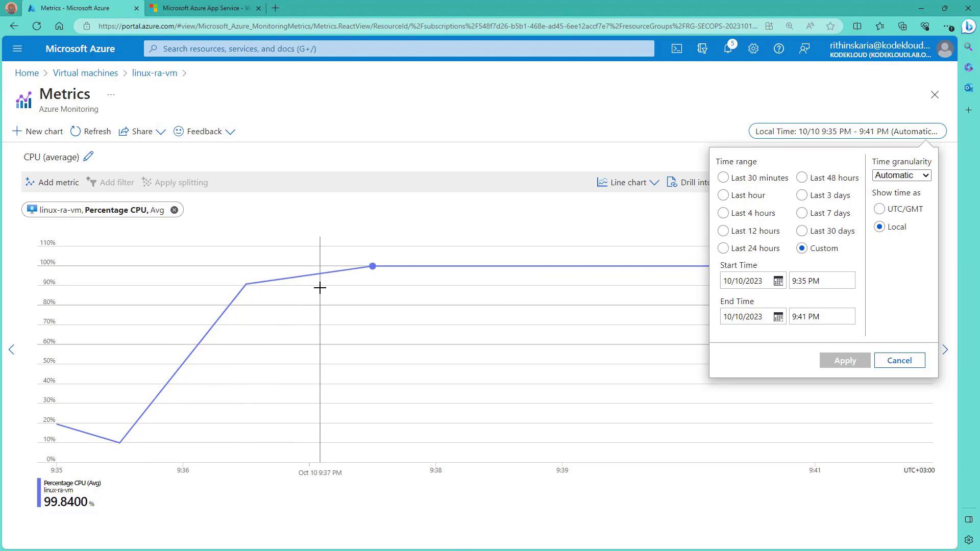Open portal settings gear icon
Viewport: 980px width, 551px height.
753,48
